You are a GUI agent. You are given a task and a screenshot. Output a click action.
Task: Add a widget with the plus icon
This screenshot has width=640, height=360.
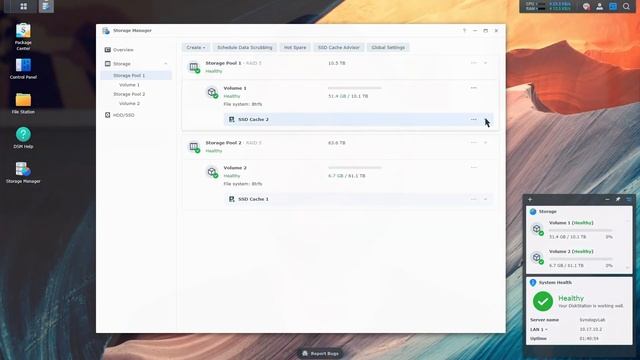coord(530,199)
